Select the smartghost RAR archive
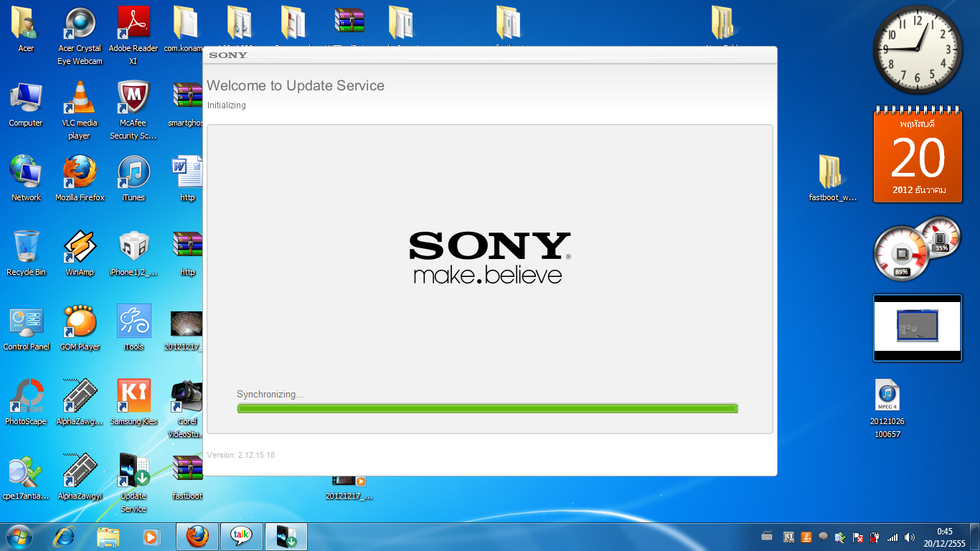The width and height of the screenshot is (980, 551). 187,105
